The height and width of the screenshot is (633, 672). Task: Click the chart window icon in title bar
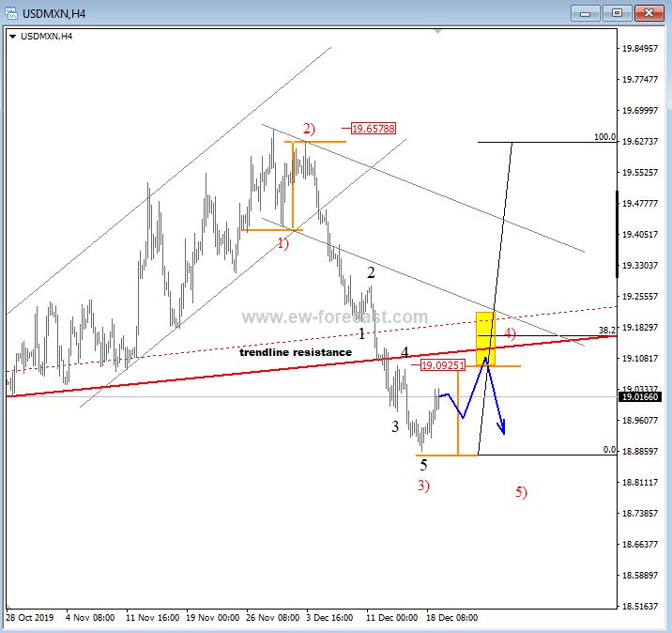tap(12, 13)
